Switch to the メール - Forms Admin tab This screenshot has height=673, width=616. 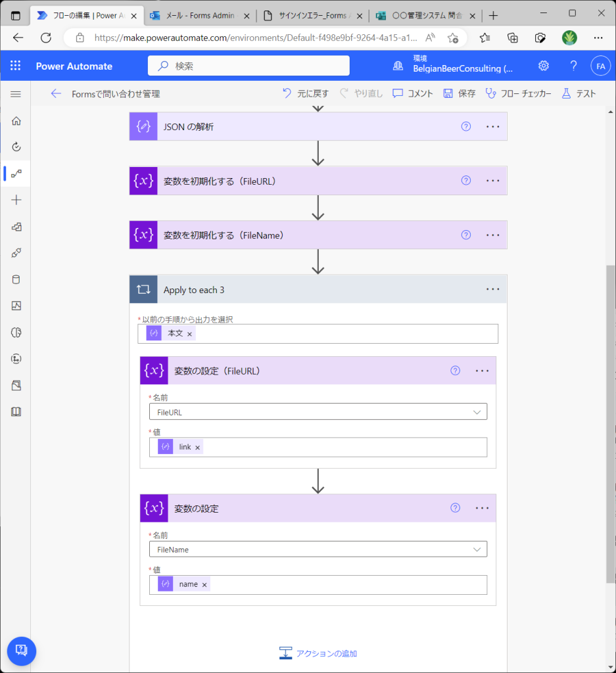click(200, 16)
